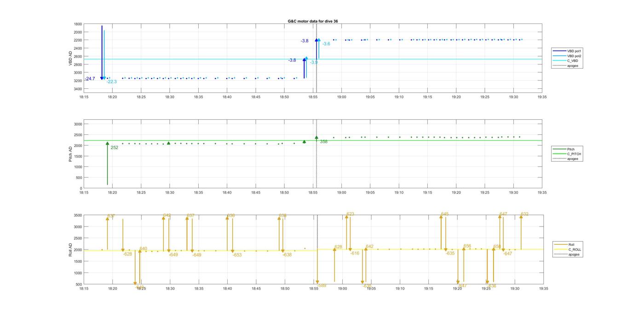Click the 628 roll data label
This screenshot has height=319, width=644.
(338, 247)
